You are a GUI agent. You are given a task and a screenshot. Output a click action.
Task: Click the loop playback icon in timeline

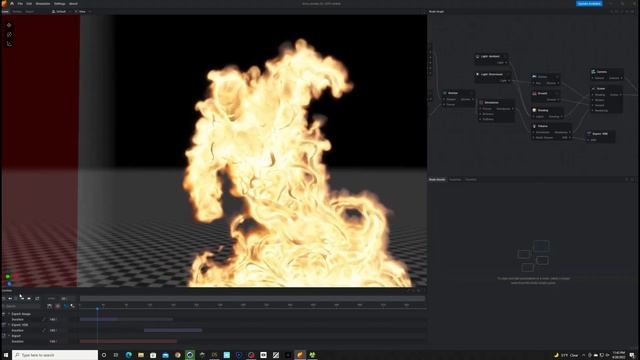click(x=37, y=298)
